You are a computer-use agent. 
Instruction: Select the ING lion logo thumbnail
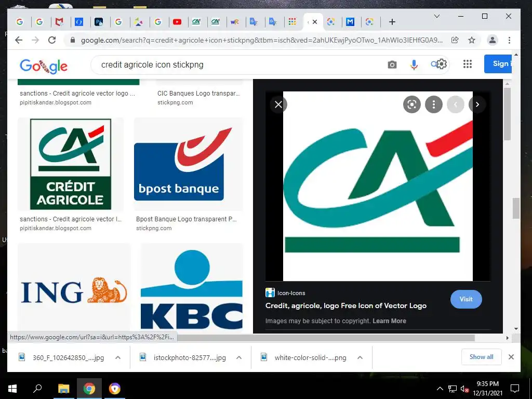pos(74,288)
